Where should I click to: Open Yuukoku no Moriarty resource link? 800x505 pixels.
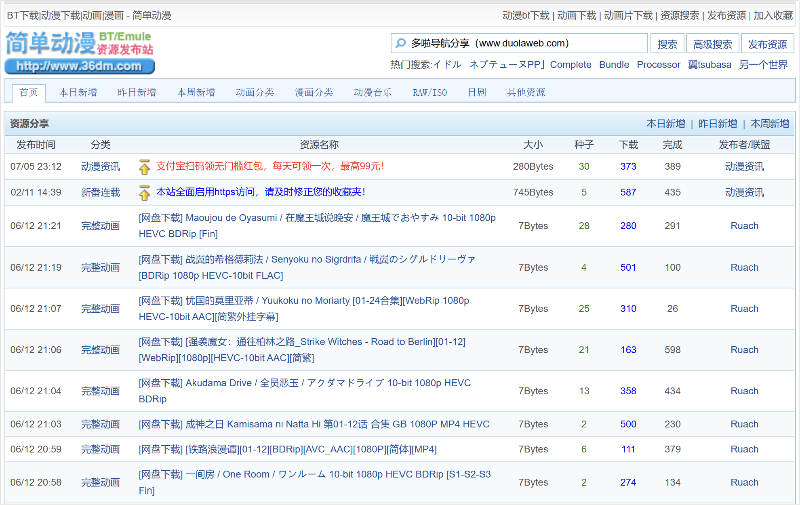pyautogui.click(x=304, y=309)
